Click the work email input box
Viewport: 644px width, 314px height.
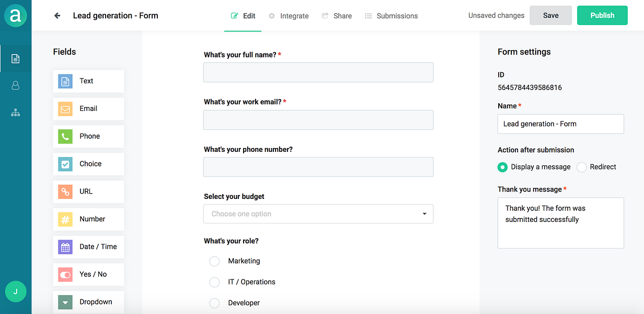click(318, 120)
